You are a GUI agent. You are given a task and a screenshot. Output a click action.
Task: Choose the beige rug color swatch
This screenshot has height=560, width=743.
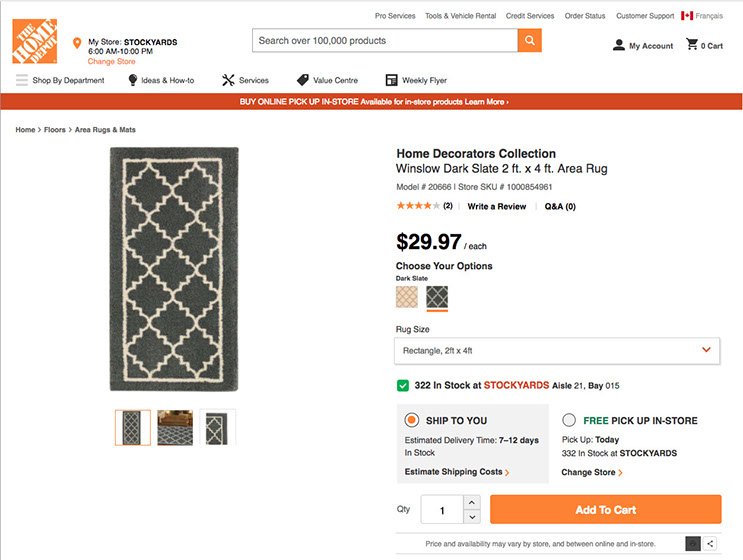tap(407, 297)
